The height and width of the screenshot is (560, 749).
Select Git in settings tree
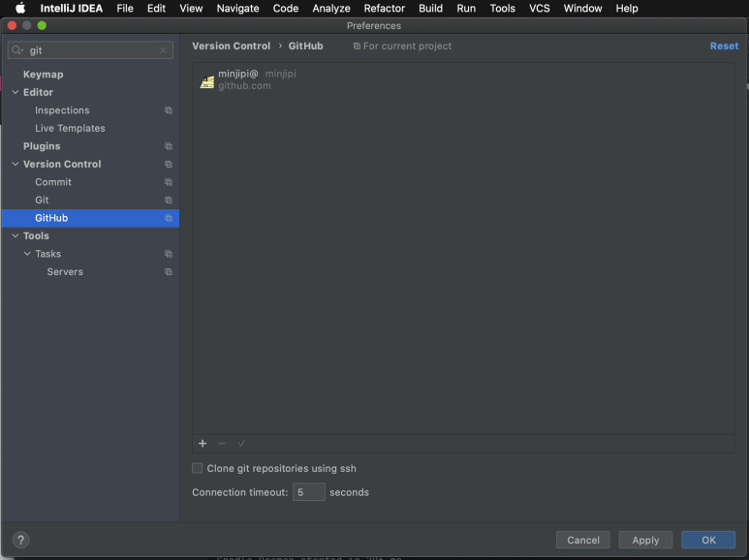(x=42, y=201)
